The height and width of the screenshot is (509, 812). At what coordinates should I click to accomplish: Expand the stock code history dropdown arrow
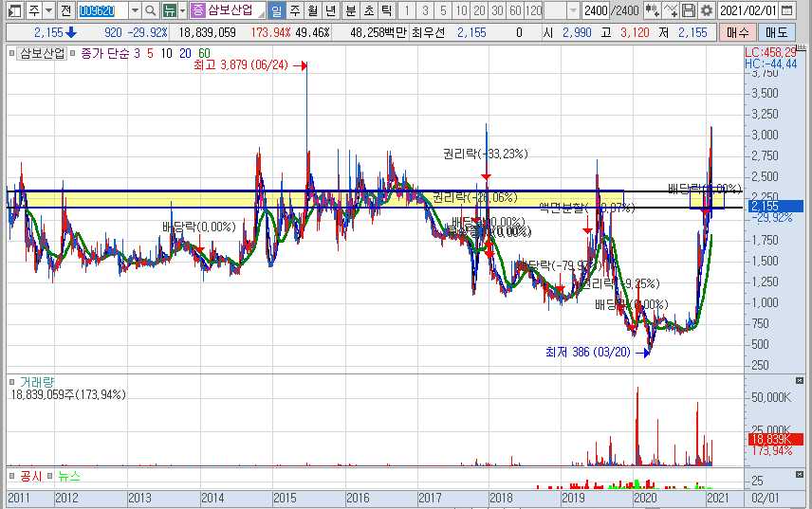pyautogui.click(x=134, y=10)
